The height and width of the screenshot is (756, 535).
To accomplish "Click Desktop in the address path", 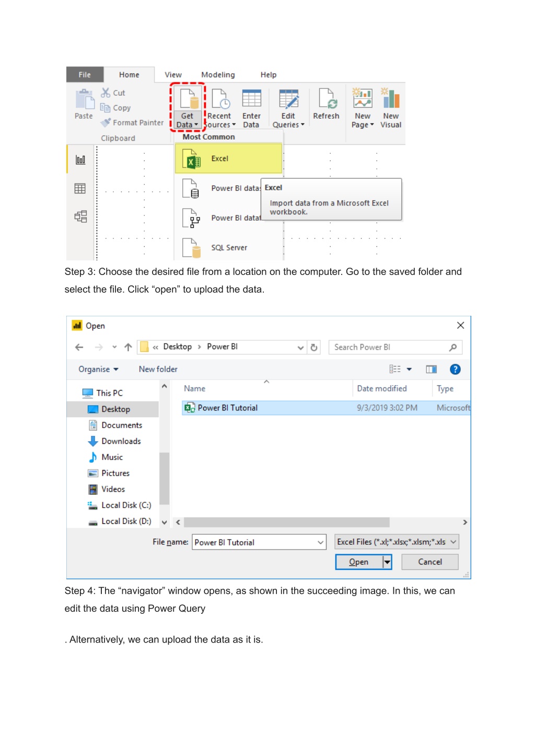I will (178, 347).
